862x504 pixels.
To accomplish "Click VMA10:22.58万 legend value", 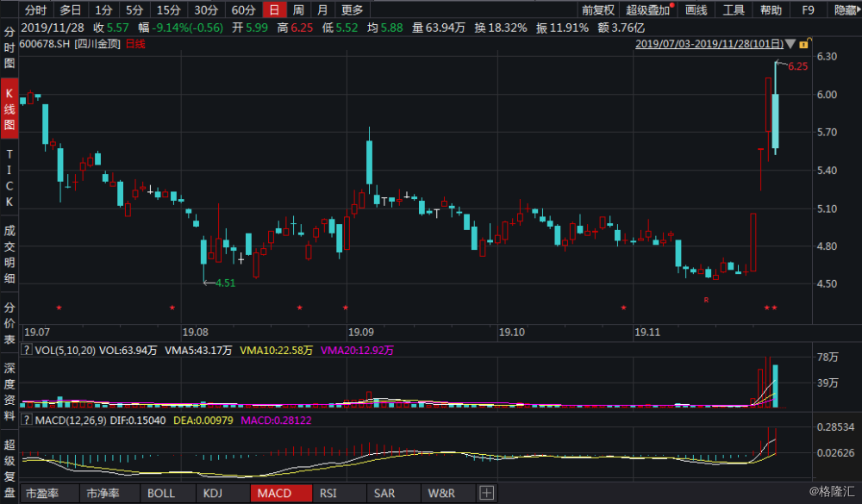I will pos(276,350).
